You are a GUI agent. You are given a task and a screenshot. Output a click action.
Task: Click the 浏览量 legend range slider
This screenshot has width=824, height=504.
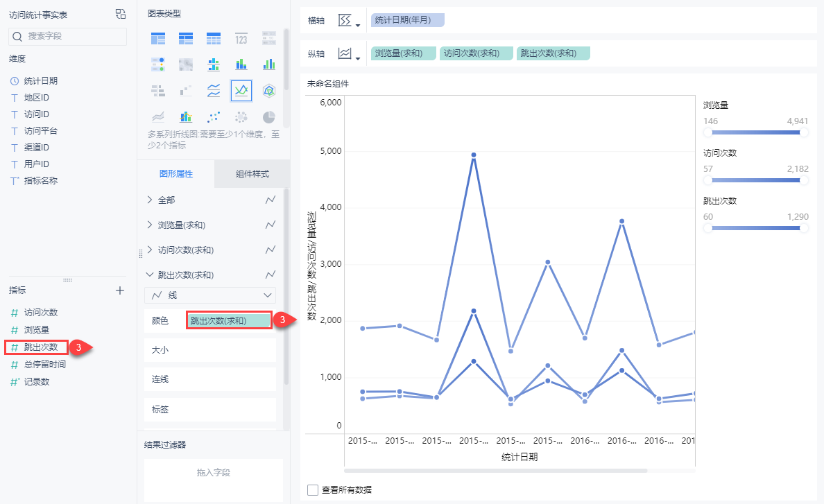click(756, 132)
